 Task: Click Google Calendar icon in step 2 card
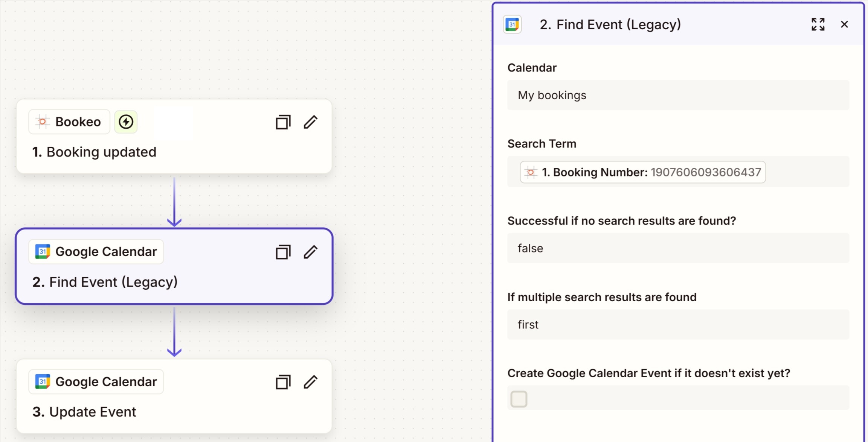click(43, 252)
